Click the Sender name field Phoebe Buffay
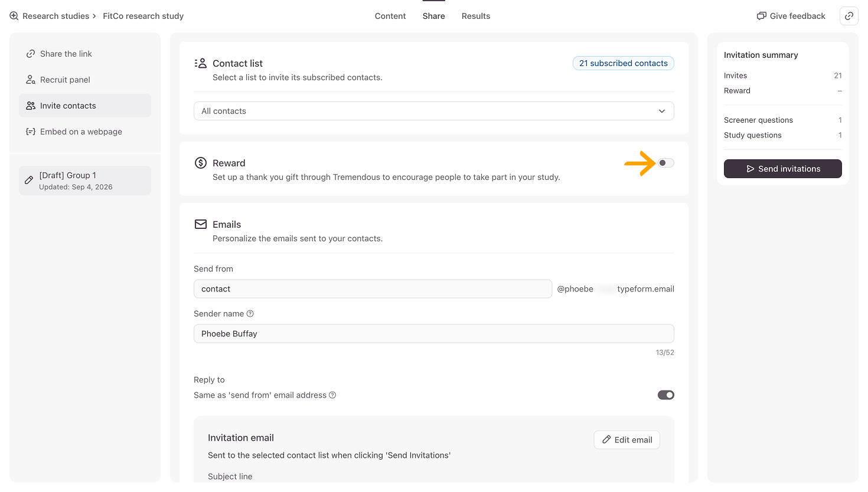Image resolution: width=868 pixels, height=492 pixels. 434,334
